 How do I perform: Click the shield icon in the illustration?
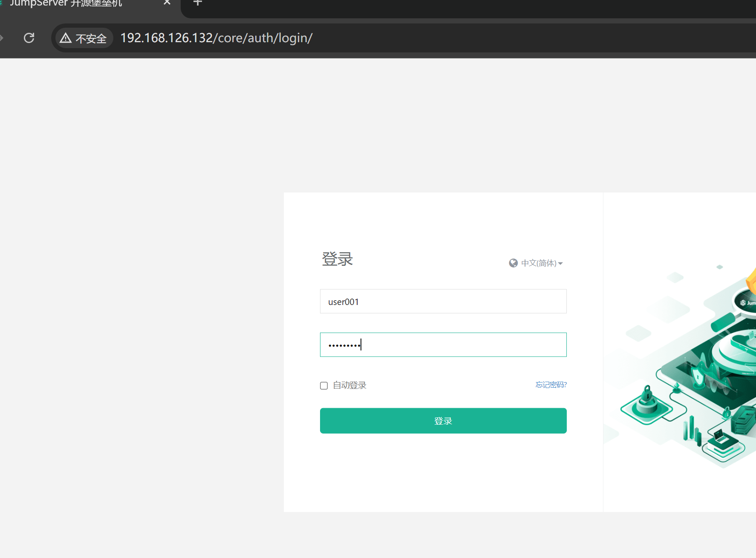pyautogui.click(x=697, y=376)
